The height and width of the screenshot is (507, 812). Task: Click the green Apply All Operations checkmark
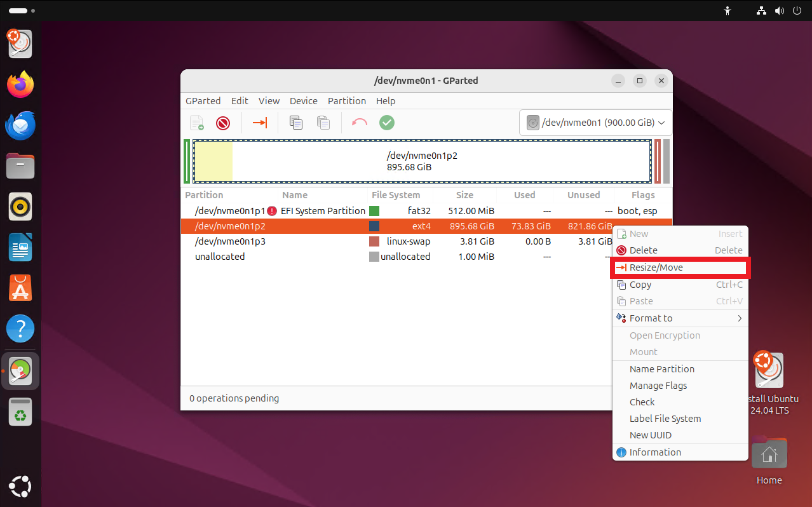(x=387, y=123)
